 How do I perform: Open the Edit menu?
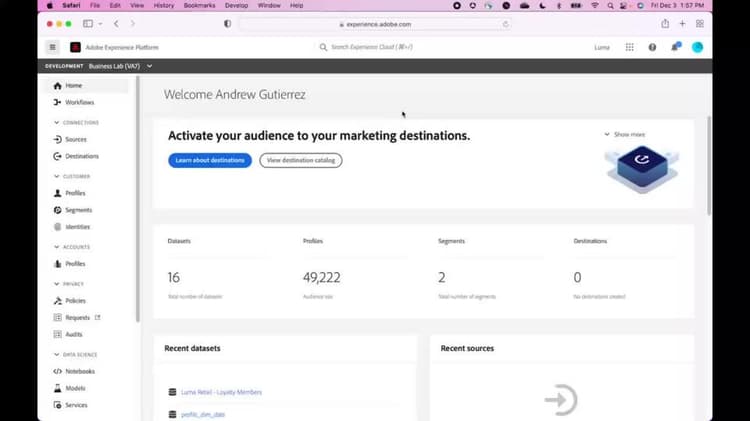(x=115, y=5)
